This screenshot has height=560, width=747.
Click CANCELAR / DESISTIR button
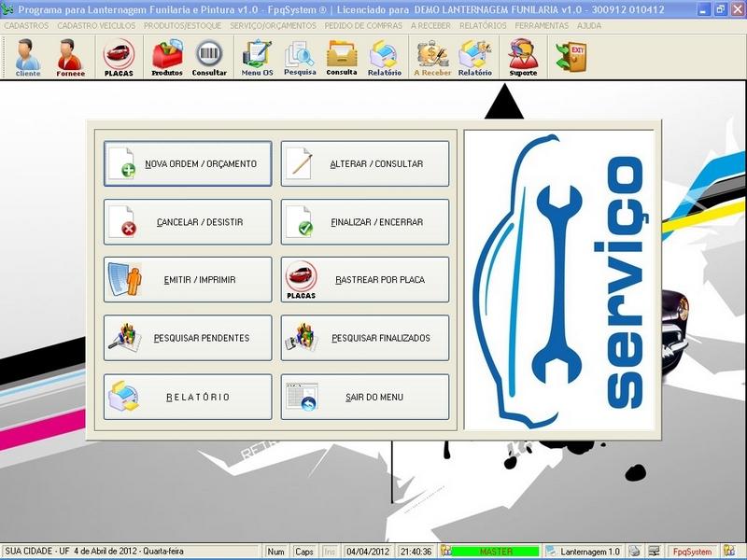(x=188, y=222)
